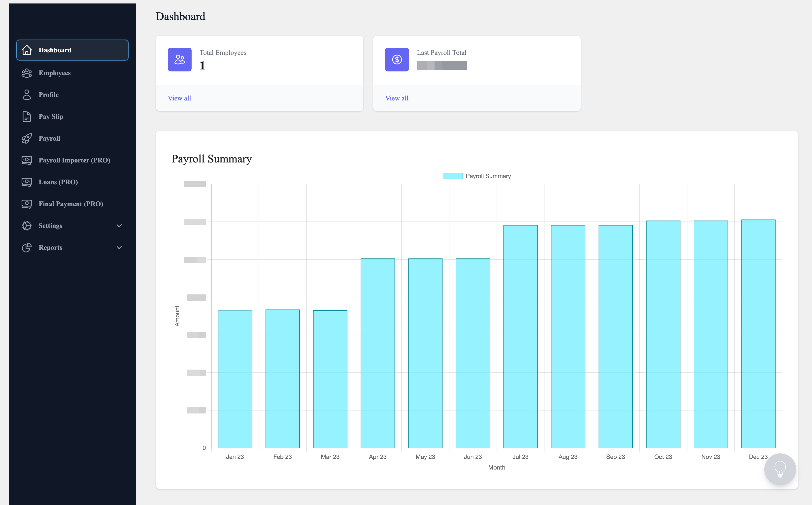
Task: Click the Dec 23 bar in chart
Action: tap(758, 334)
